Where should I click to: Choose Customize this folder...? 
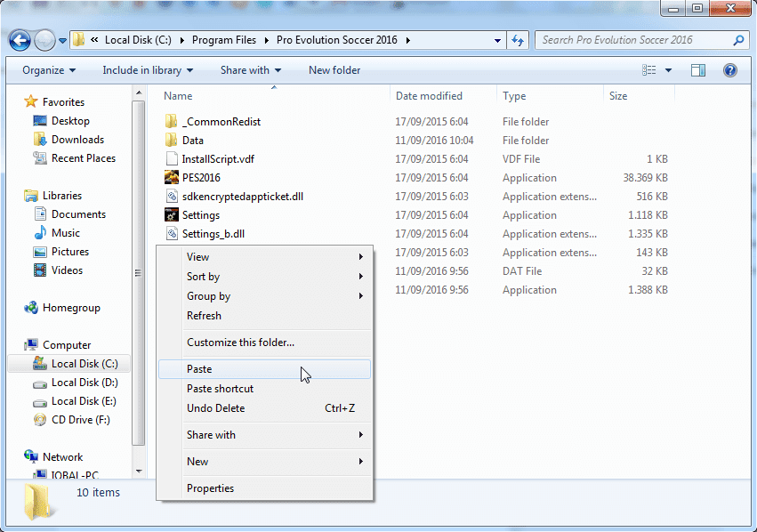[264, 343]
